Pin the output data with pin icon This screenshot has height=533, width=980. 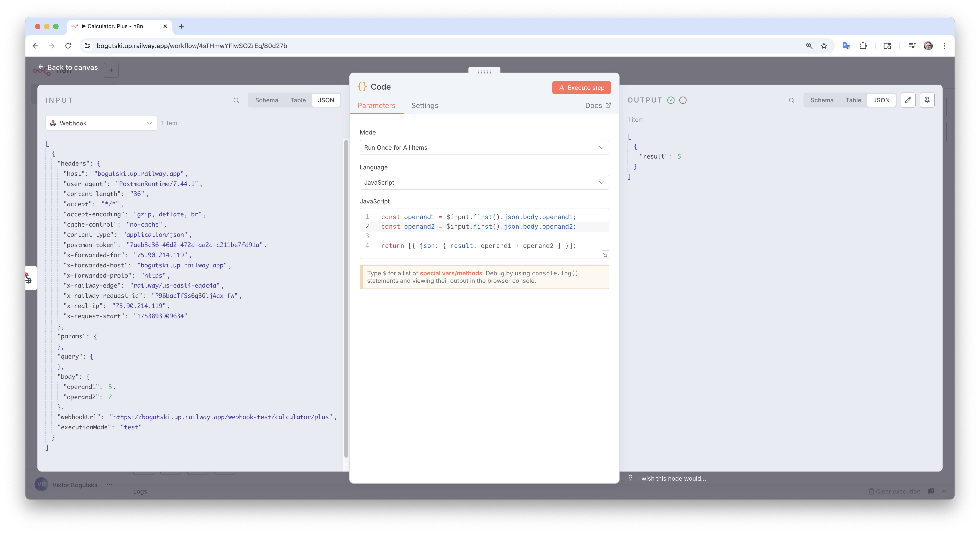point(927,100)
